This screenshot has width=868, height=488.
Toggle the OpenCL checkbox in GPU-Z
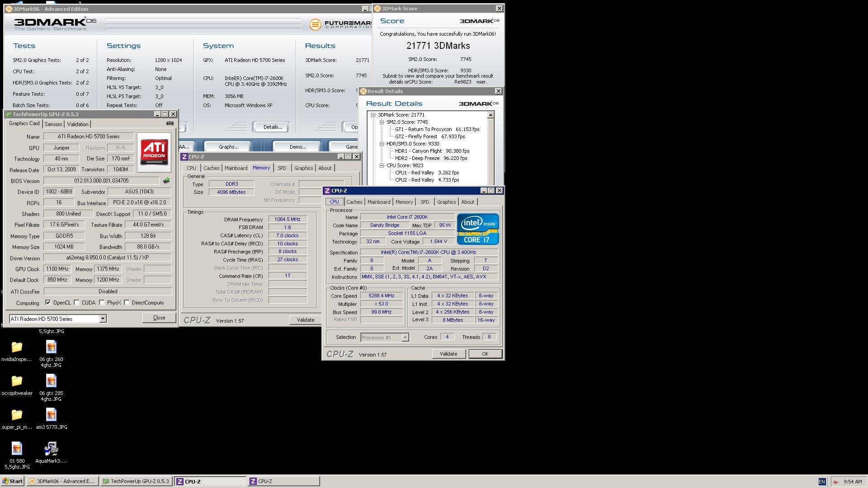[48, 303]
